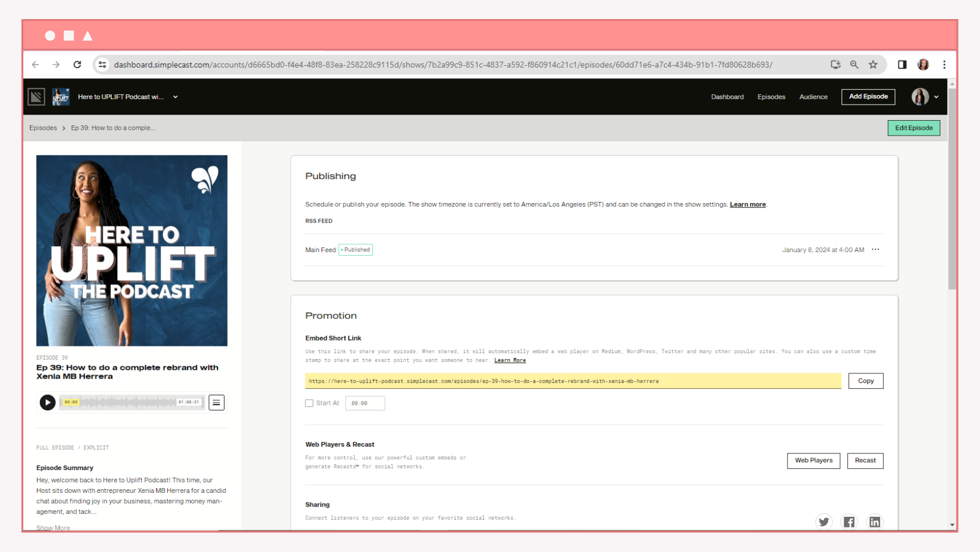
Task: Click the Add Episode button
Action: [868, 97]
